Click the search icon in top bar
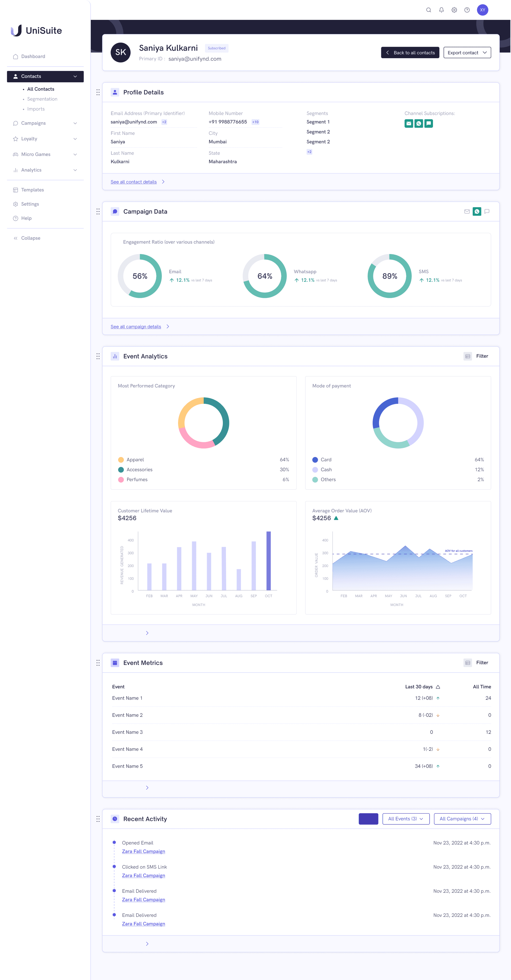 point(428,10)
